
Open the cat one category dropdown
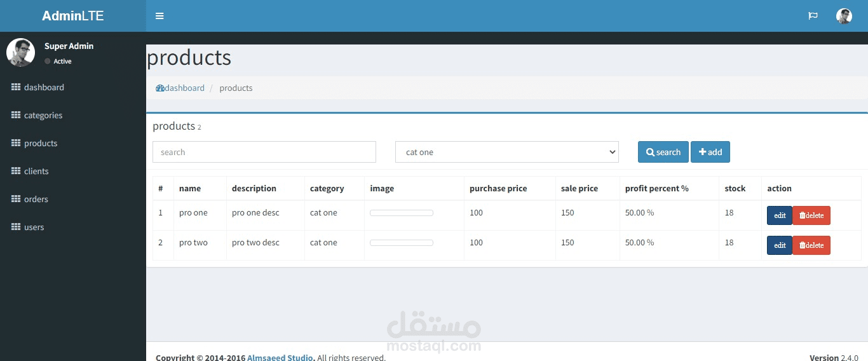click(507, 152)
